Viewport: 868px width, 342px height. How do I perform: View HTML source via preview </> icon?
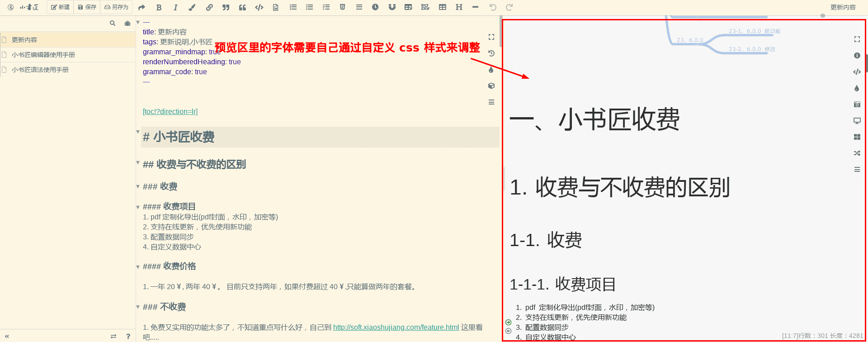(857, 72)
